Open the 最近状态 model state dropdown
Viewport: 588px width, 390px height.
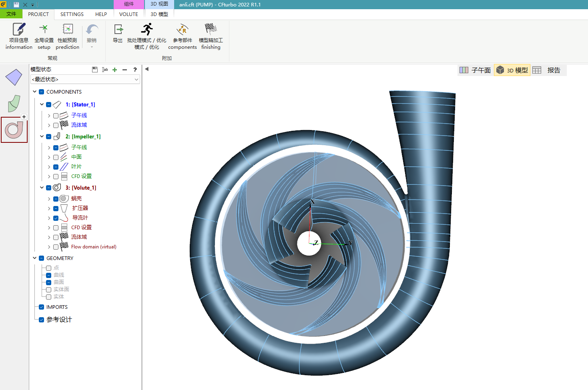point(85,79)
